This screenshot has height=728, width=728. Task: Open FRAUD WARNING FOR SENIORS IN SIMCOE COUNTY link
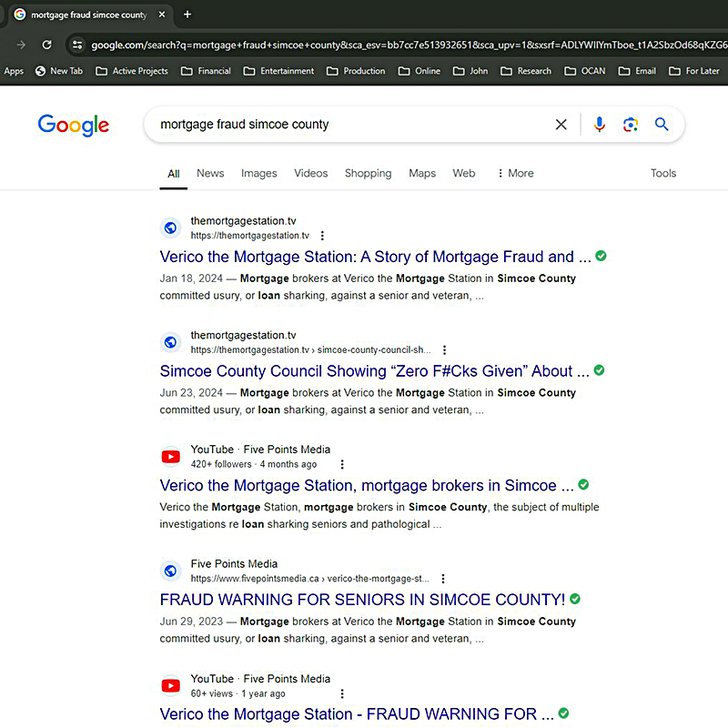(x=362, y=600)
